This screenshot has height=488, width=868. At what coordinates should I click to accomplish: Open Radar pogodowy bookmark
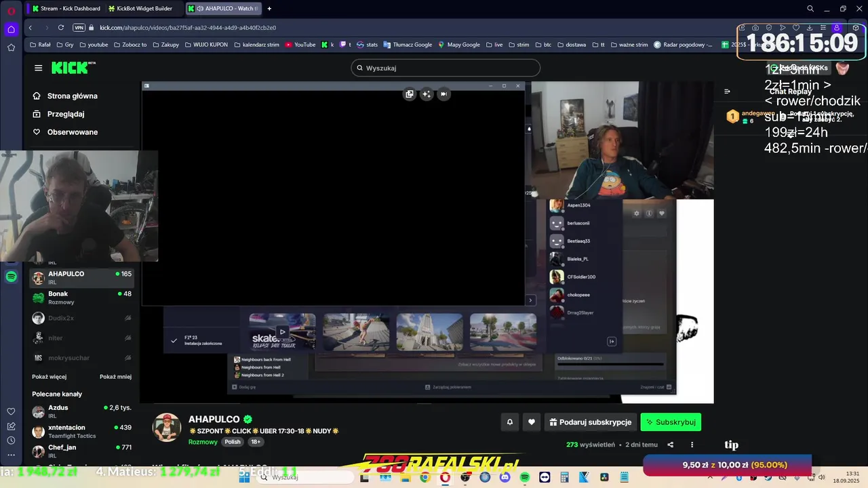click(683, 45)
